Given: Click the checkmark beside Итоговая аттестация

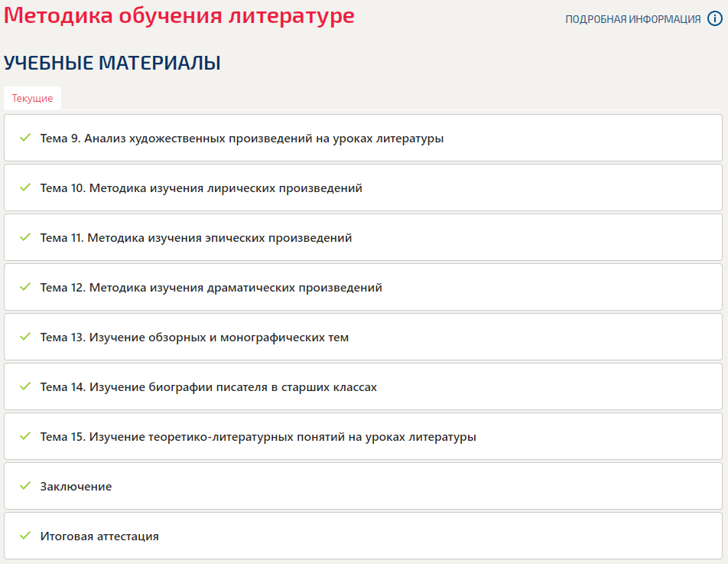Looking at the screenshot, I should pyautogui.click(x=25, y=535).
